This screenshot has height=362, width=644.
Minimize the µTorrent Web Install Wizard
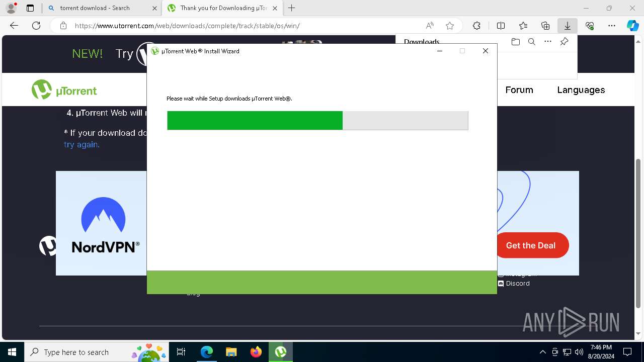point(440,51)
